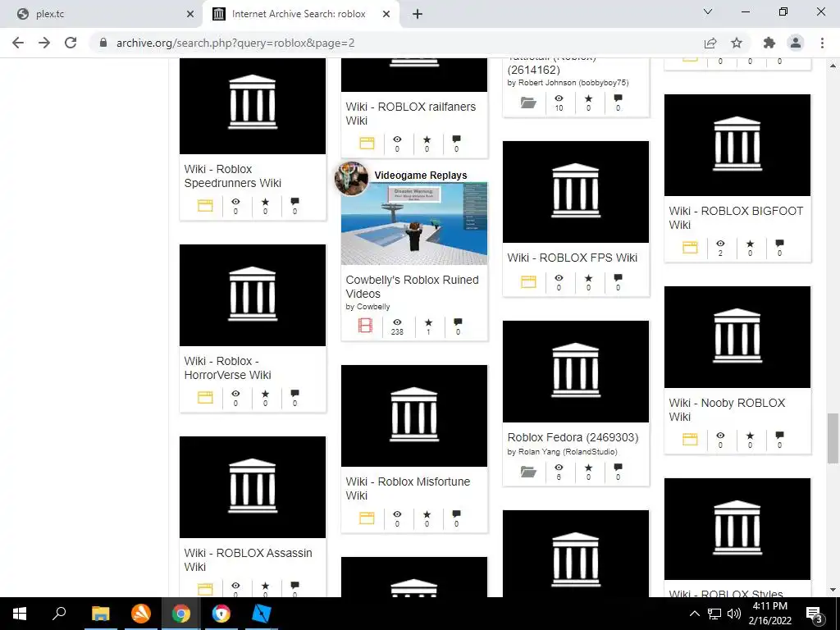Image resolution: width=840 pixels, height=630 pixels.
Task: Click the ROBLOX FPS Wiki black thumbnail
Action: tap(575, 192)
